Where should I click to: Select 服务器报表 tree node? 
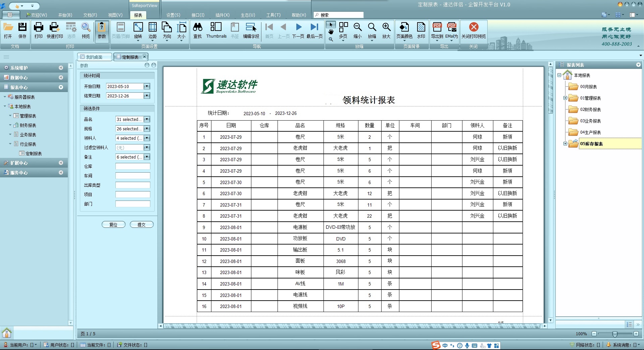point(24,97)
